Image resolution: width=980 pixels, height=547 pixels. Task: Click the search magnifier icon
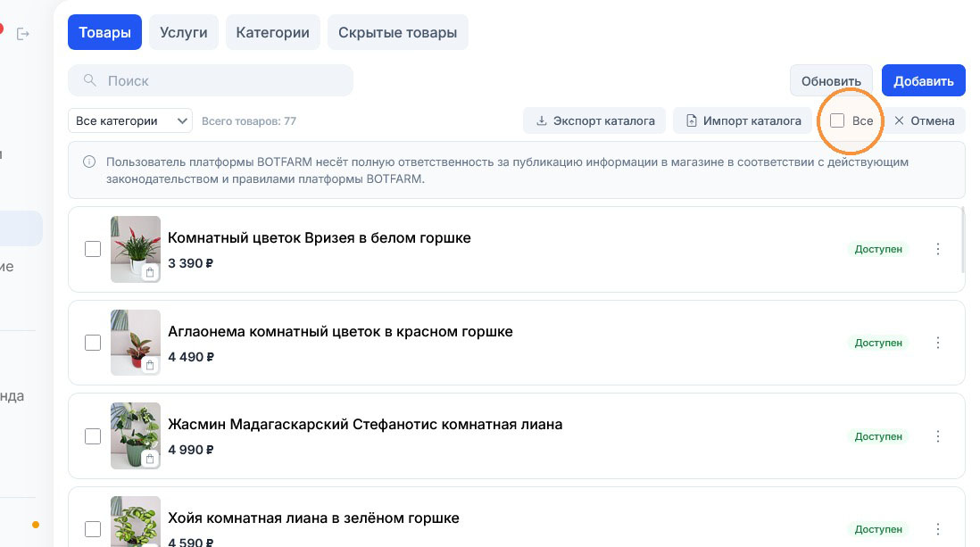pos(90,80)
